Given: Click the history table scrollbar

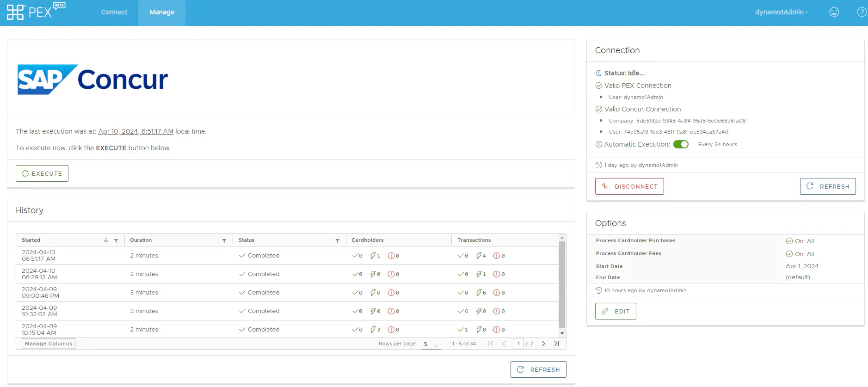Looking at the screenshot, I should 562,284.
